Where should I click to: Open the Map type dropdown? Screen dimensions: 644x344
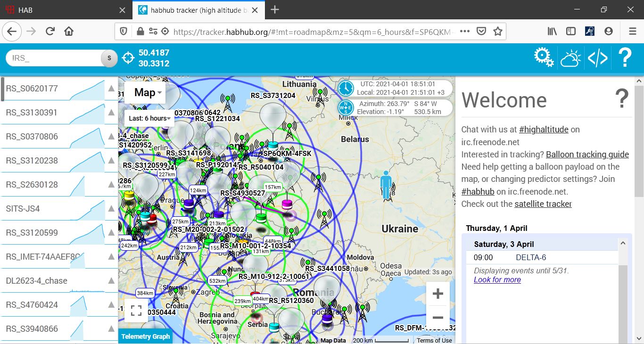pos(148,93)
